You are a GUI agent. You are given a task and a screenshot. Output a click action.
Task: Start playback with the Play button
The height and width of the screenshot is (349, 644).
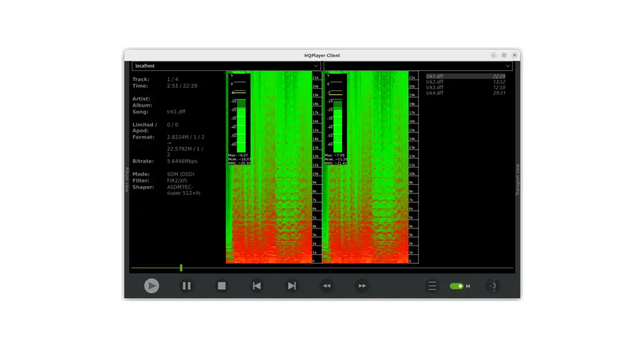(151, 286)
